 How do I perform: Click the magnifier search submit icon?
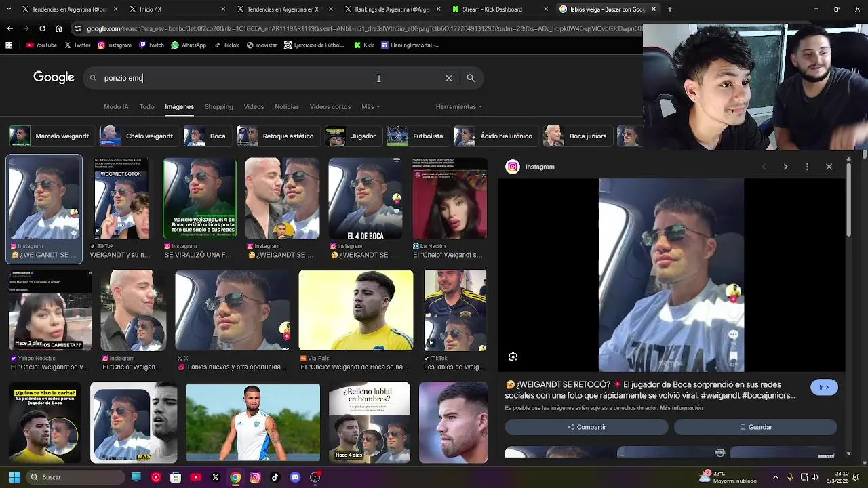(471, 78)
